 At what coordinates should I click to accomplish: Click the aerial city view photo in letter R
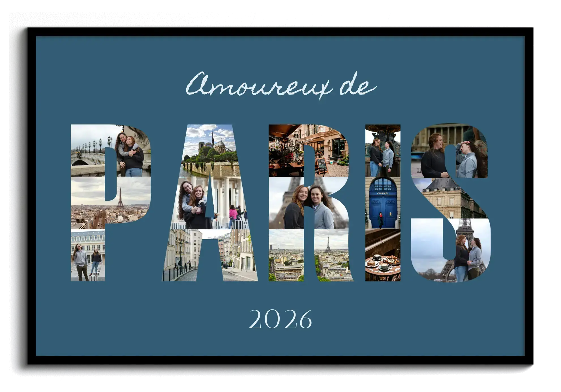[x=311, y=255]
